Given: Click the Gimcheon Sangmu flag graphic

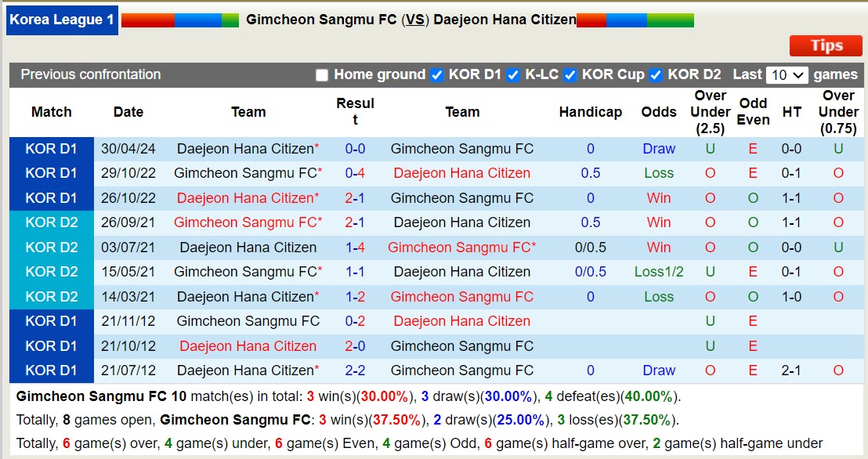Looking at the screenshot, I should 180,20.
